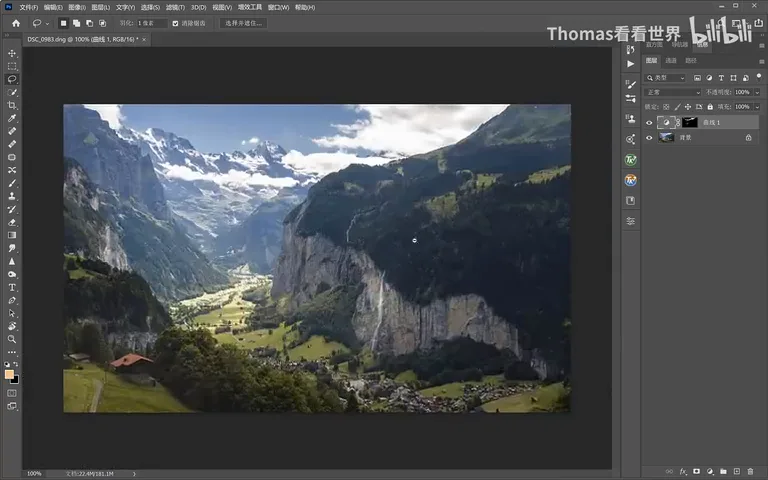Switch to the Channels tab

[x=671, y=61]
